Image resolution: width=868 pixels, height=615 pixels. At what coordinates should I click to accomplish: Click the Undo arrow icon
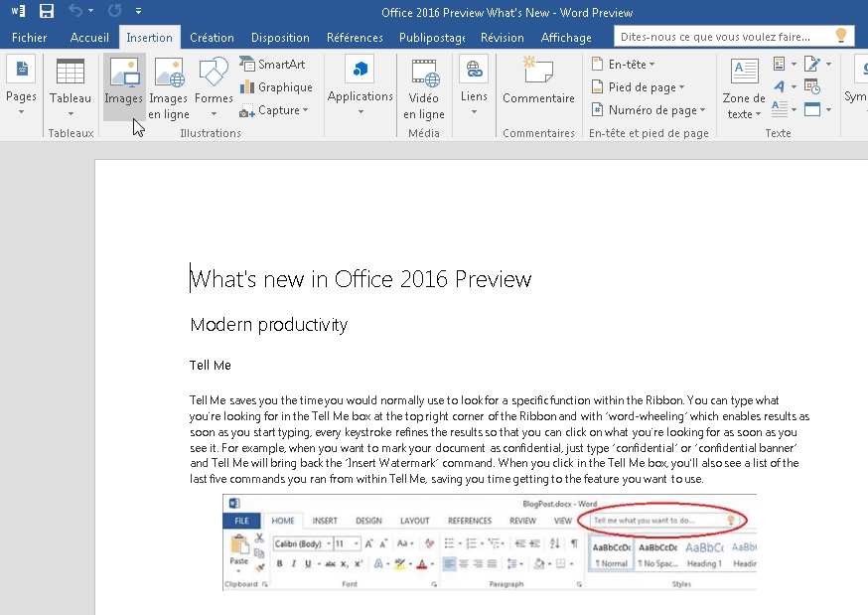(x=75, y=11)
